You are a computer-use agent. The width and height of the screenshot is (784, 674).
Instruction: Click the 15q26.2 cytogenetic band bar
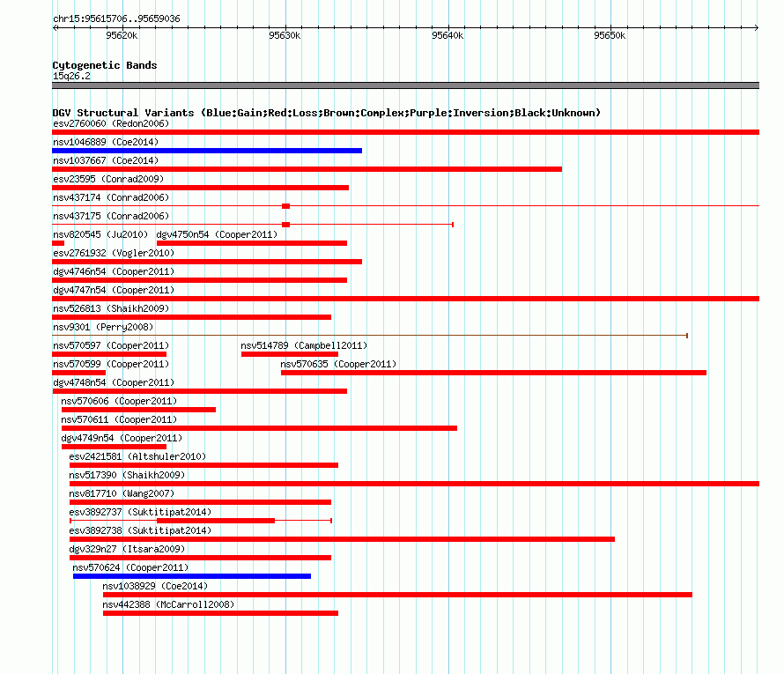click(405, 85)
